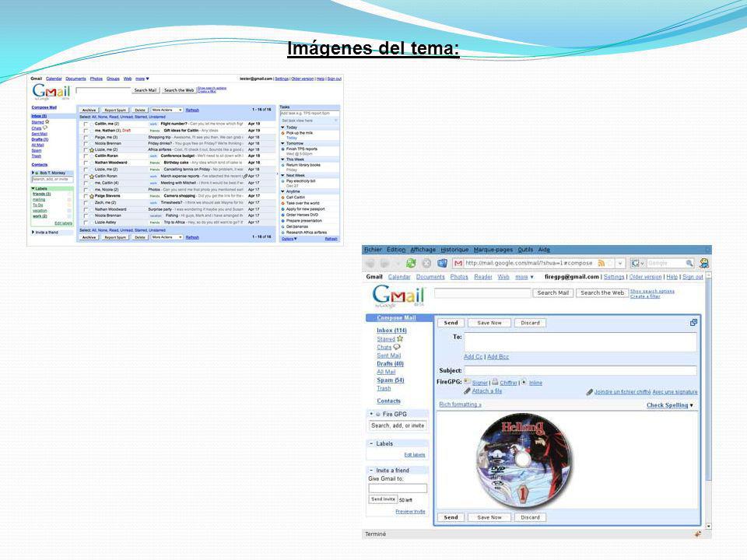Click the top Archive button in inbox
The image size is (747, 560).
[x=89, y=110]
